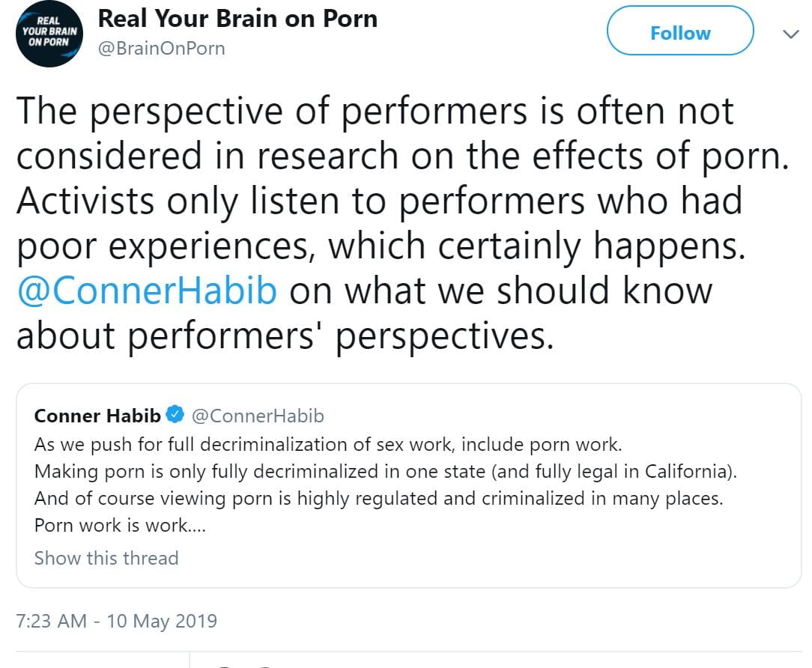812x668 pixels.
Task: Click the gray @ConnerHabib handle in quoted tweet
Action: click(x=258, y=416)
